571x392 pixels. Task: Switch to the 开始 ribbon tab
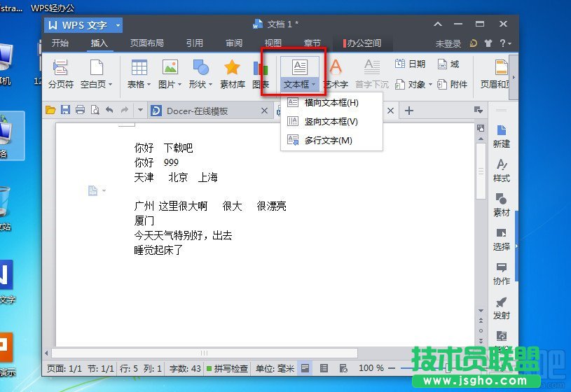tap(60, 43)
